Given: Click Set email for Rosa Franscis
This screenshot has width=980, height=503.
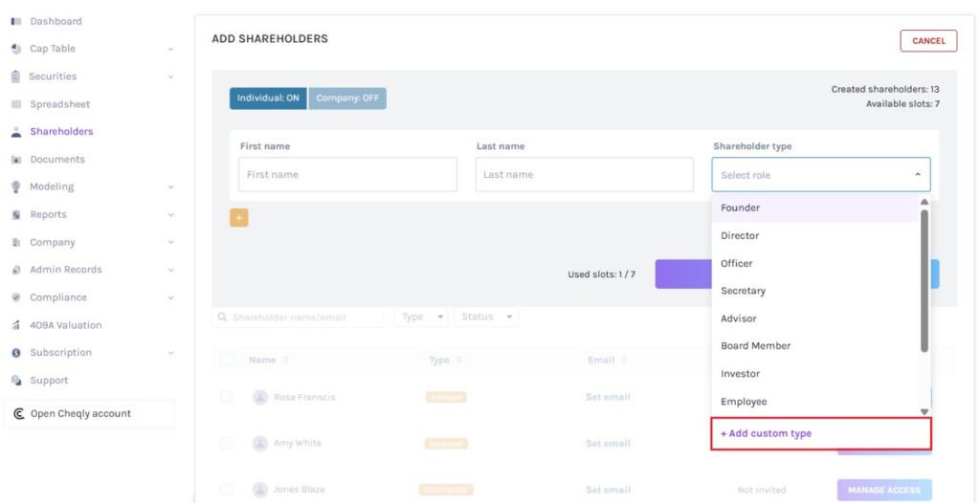Looking at the screenshot, I should 608,397.
